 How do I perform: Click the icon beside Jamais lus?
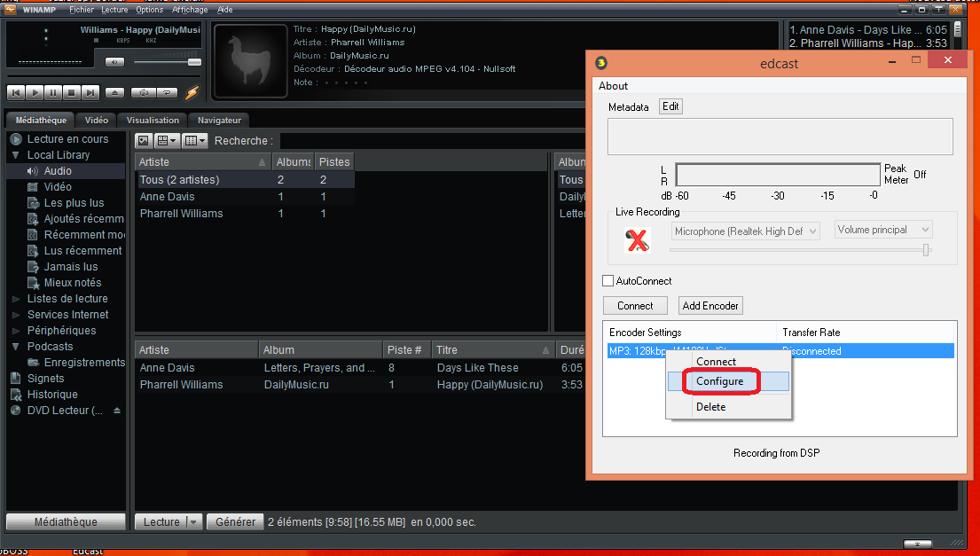pyautogui.click(x=33, y=267)
